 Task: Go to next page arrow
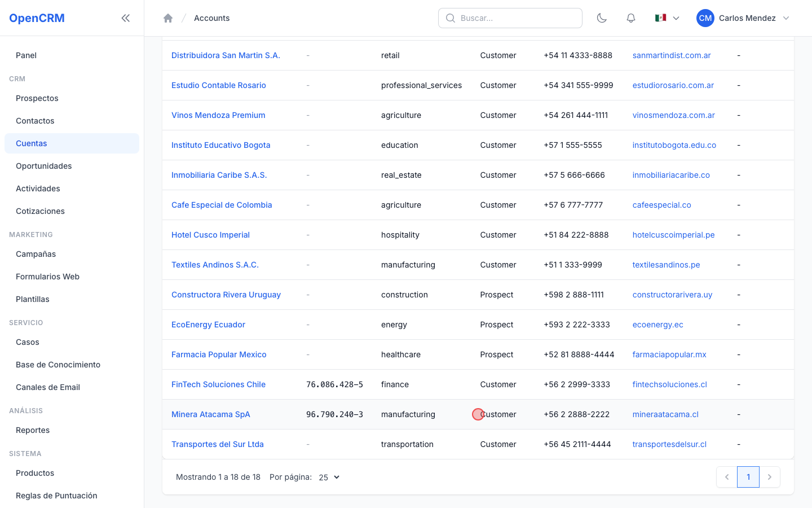pyautogui.click(x=770, y=477)
